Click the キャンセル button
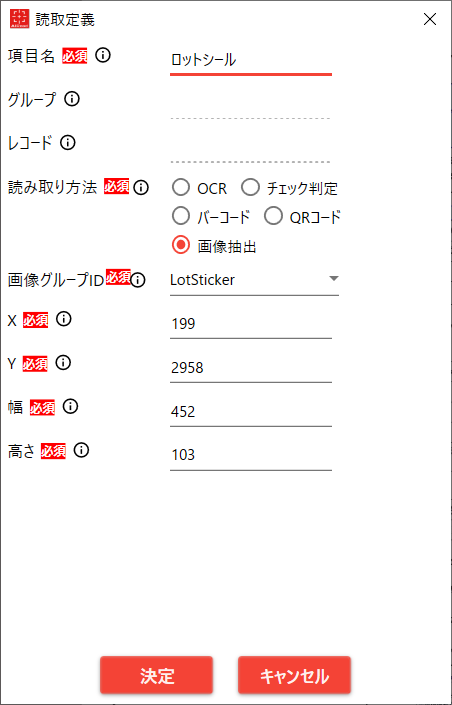Viewport: 452px width, 705px height. point(295,675)
